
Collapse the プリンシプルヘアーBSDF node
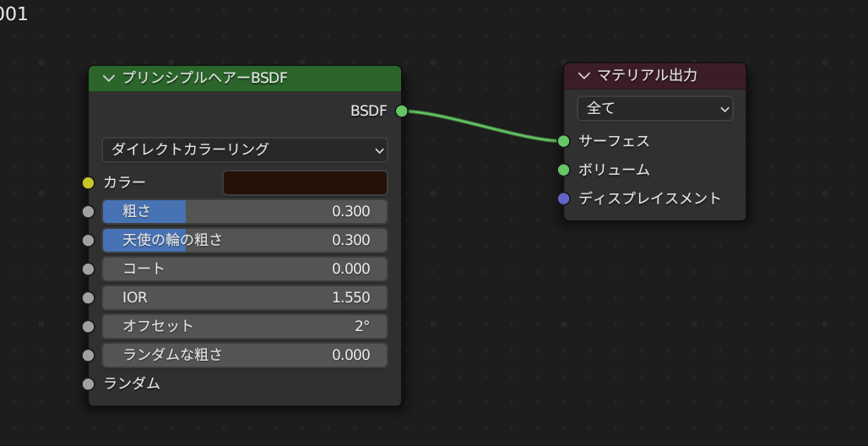(108, 78)
